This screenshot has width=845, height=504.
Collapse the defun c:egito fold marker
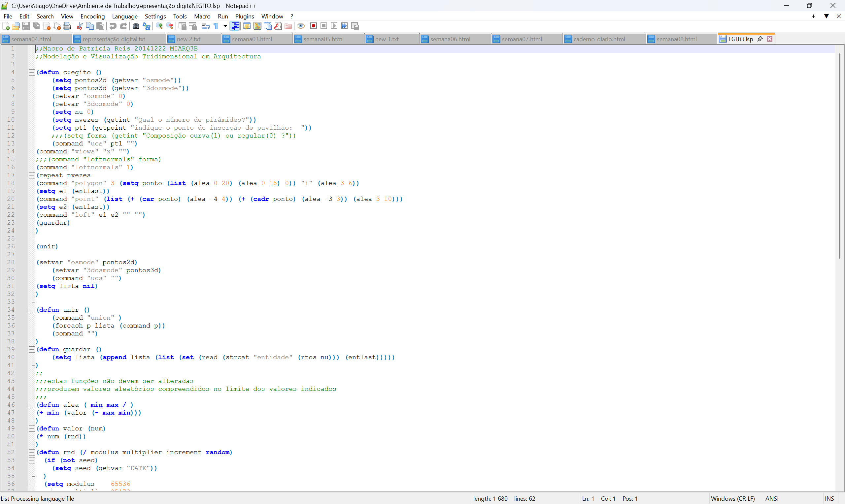pos(32,72)
